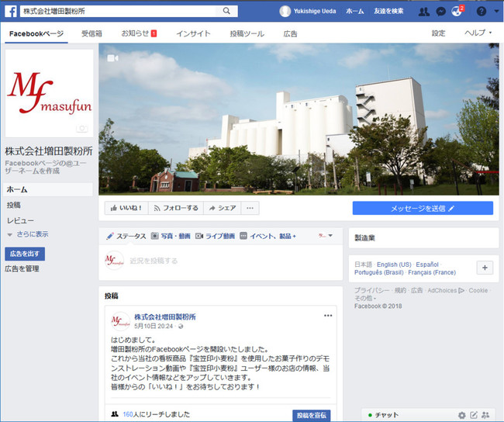The height and width of the screenshot is (422, 504).
Task: Open the お知らせ tab
Action: coord(139,33)
